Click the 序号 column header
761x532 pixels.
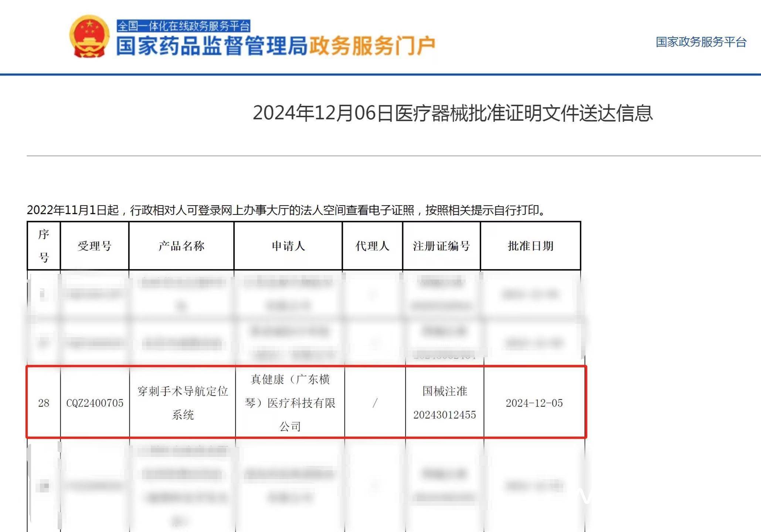click(44, 245)
